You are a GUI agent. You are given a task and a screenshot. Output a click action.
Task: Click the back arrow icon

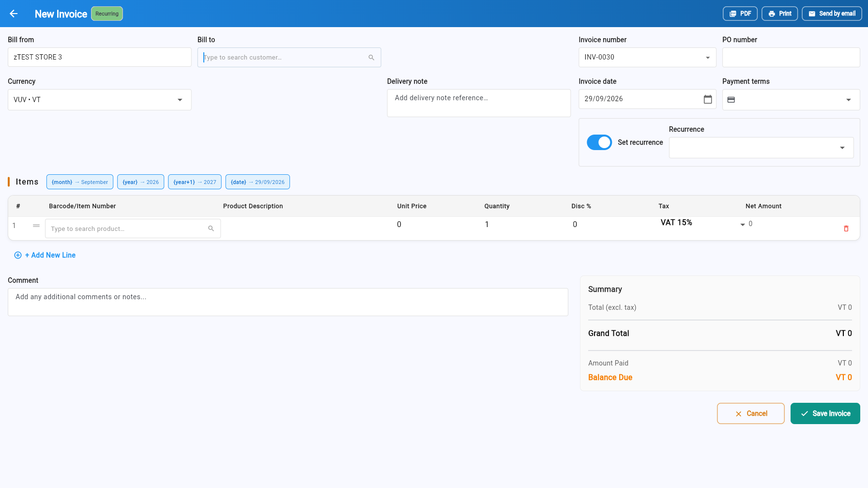(x=14, y=14)
